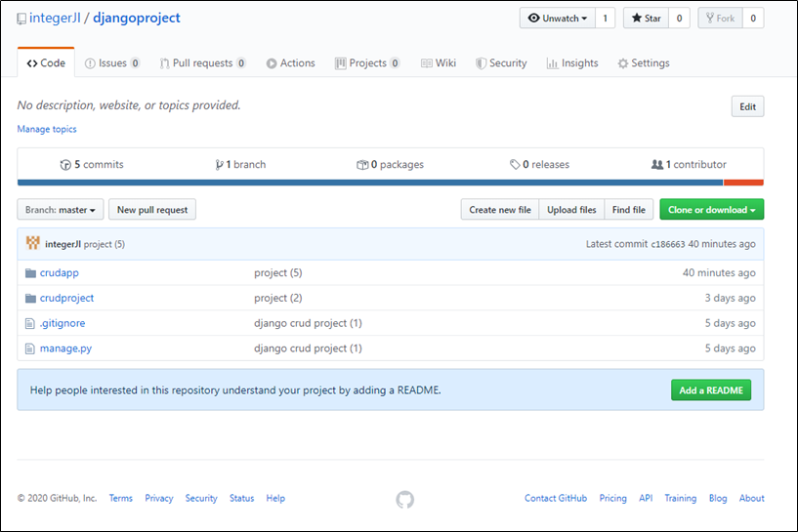Image resolution: width=798 pixels, height=532 pixels.
Task: Open the Privacy footer link
Action: [159, 499]
